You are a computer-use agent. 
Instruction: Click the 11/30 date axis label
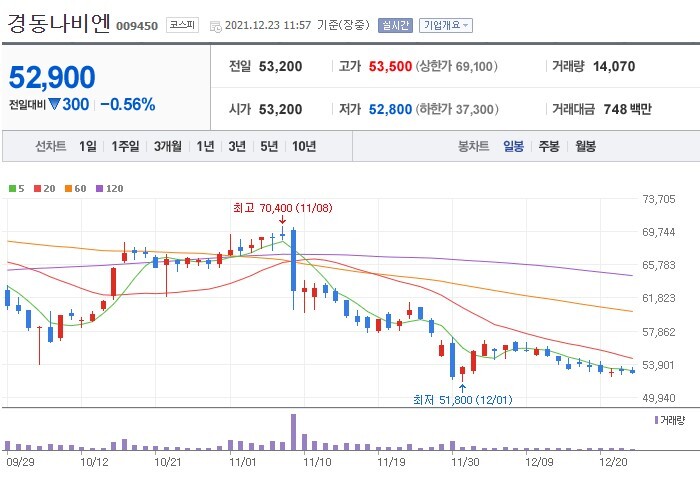click(465, 462)
